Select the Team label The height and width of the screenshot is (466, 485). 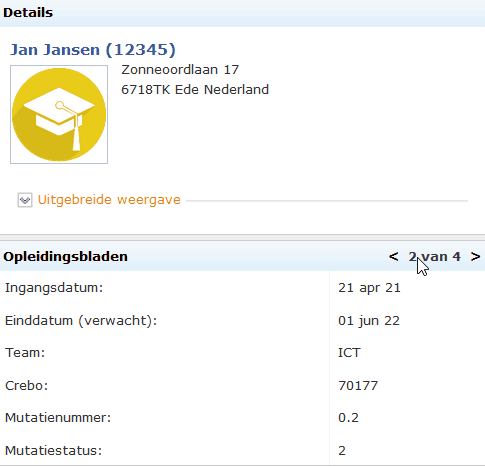[x=25, y=353]
